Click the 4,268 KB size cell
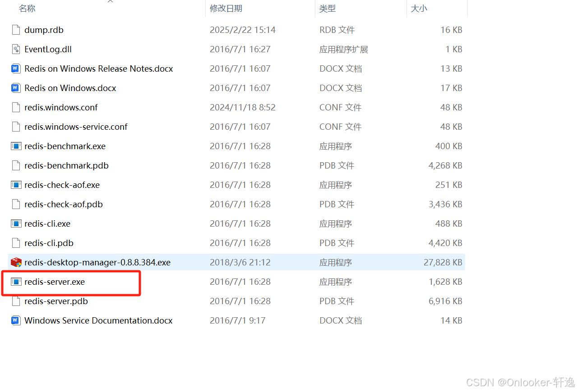The width and height of the screenshot is (577, 392). [446, 166]
